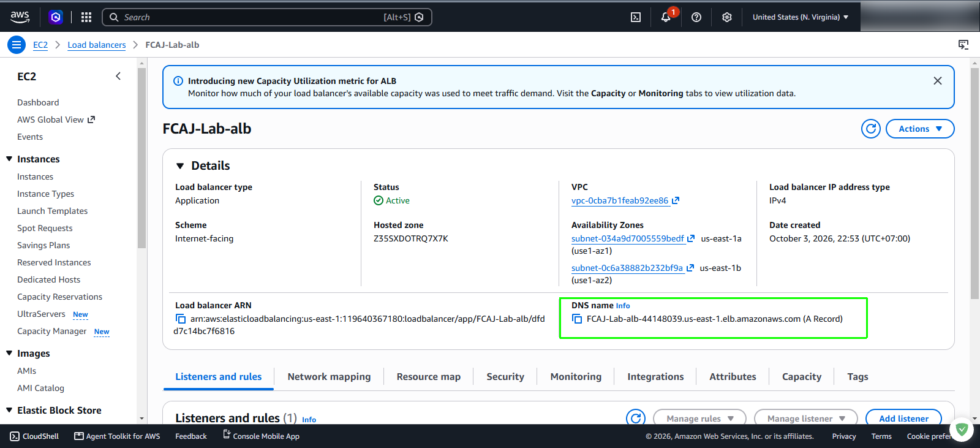This screenshot has width=980, height=448.
Task: Refresh the load balancer details
Action: point(871,129)
